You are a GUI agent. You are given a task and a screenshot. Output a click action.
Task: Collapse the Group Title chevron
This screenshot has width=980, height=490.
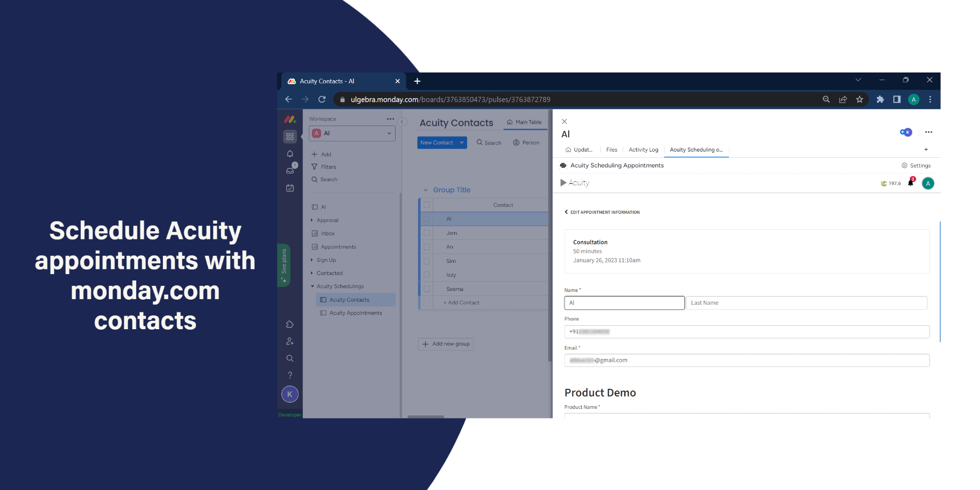pos(426,190)
